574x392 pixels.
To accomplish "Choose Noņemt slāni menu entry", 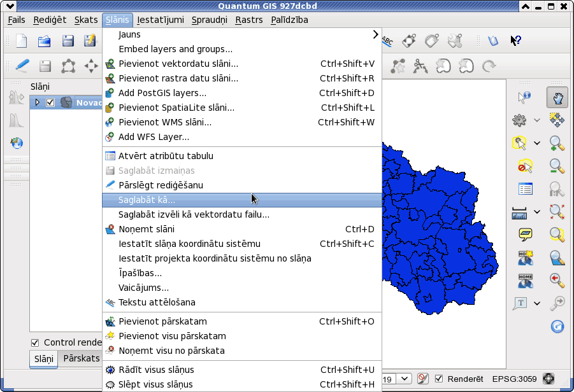I will [242, 229].
